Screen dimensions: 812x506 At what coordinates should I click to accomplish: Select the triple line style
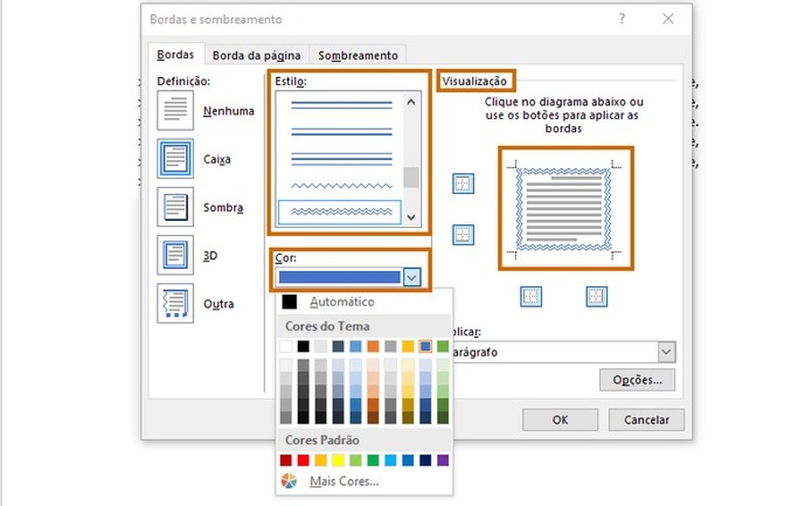tap(341, 159)
